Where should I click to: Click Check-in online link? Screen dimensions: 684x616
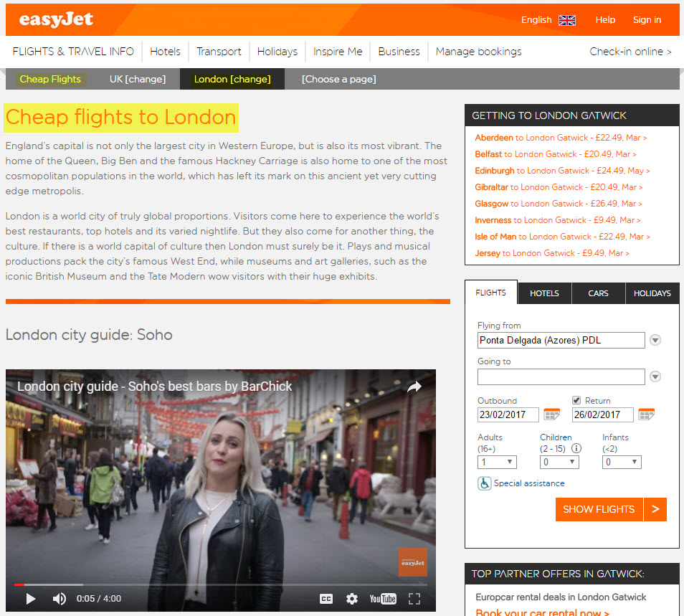pyautogui.click(x=630, y=52)
